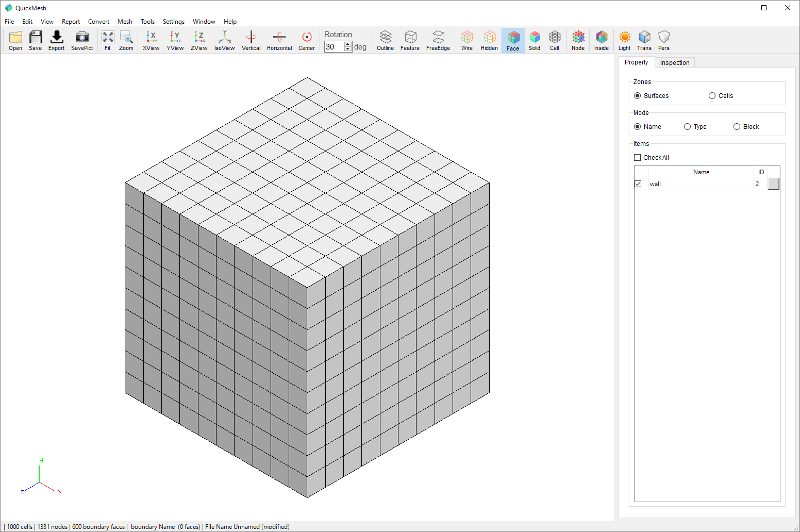Image resolution: width=800 pixels, height=532 pixels.
Task: Activate the Zoom tool
Action: click(x=126, y=40)
